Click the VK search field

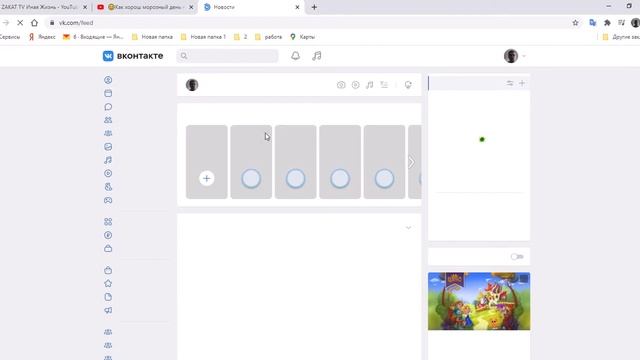(227, 56)
